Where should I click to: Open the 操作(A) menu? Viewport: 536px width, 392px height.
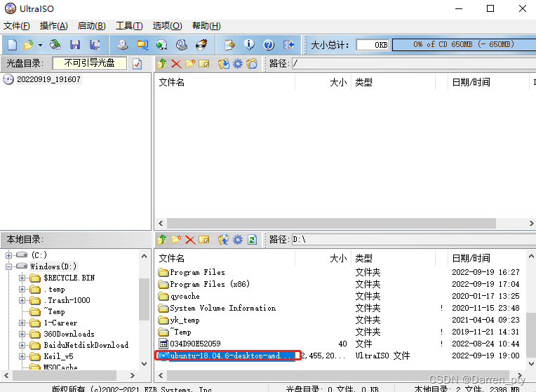pyautogui.click(x=53, y=26)
